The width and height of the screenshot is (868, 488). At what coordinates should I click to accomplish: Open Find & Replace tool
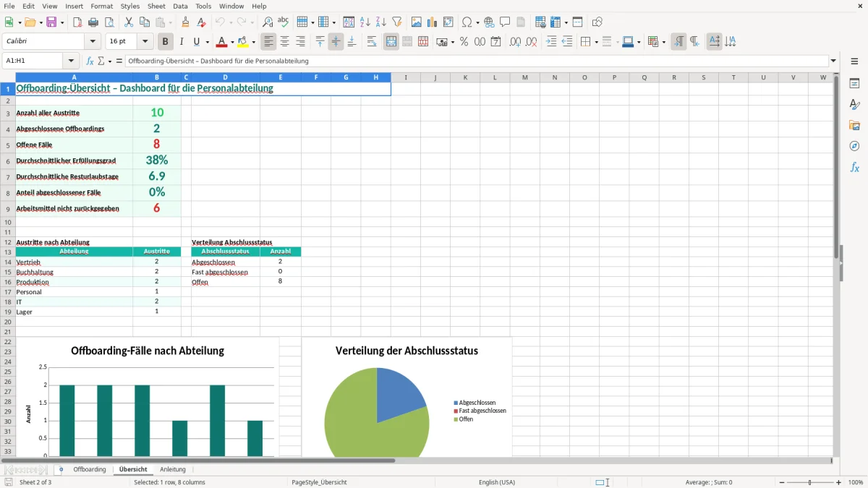[x=268, y=22]
